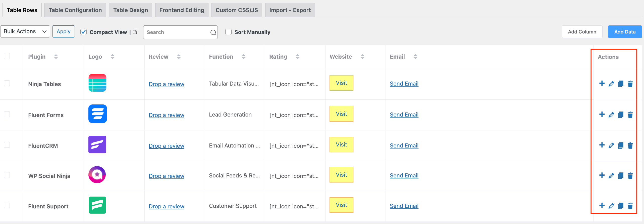Select the FluentCRM row checkbox
Screen dimensions: 644x224
7,145
